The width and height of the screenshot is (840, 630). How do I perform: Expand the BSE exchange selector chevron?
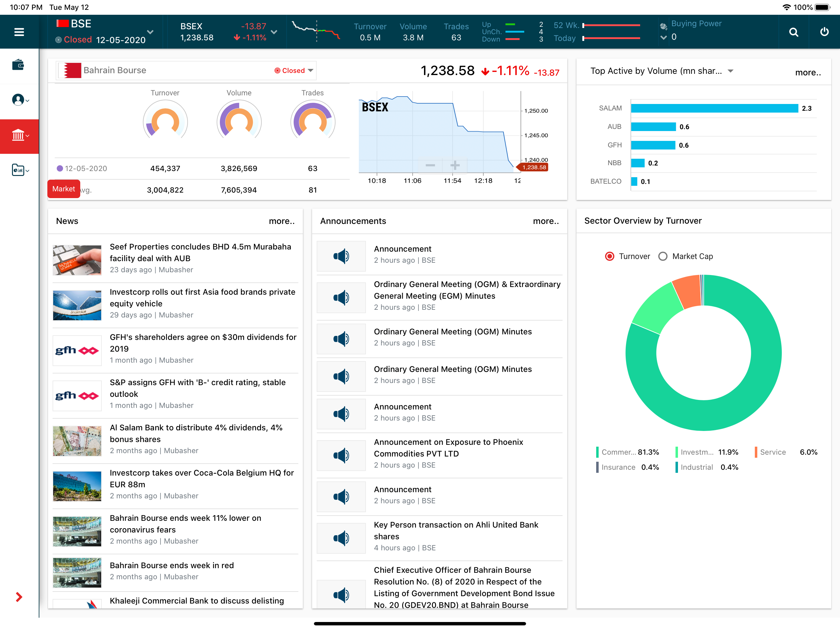coord(150,32)
